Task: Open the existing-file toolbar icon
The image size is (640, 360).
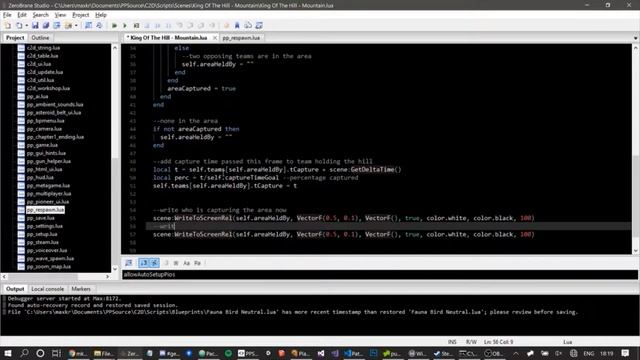Action: click(x=19, y=26)
